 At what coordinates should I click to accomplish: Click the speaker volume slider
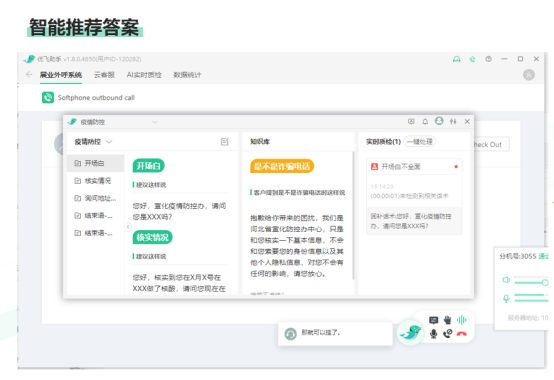click(531, 282)
